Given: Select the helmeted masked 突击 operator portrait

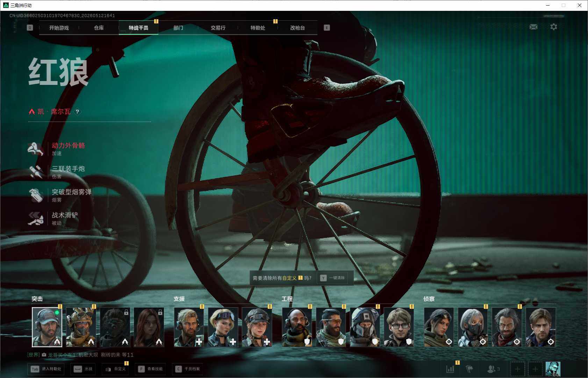Looking at the screenshot, I should (81, 327).
